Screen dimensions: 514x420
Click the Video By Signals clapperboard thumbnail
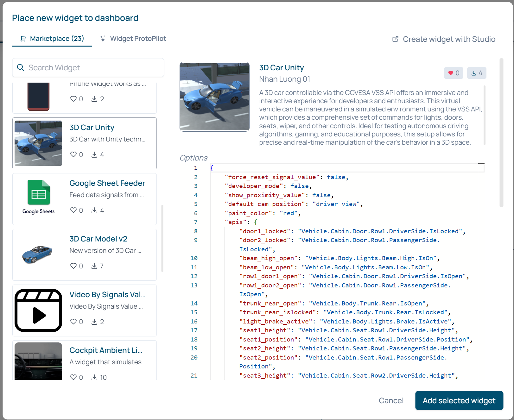click(38, 310)
